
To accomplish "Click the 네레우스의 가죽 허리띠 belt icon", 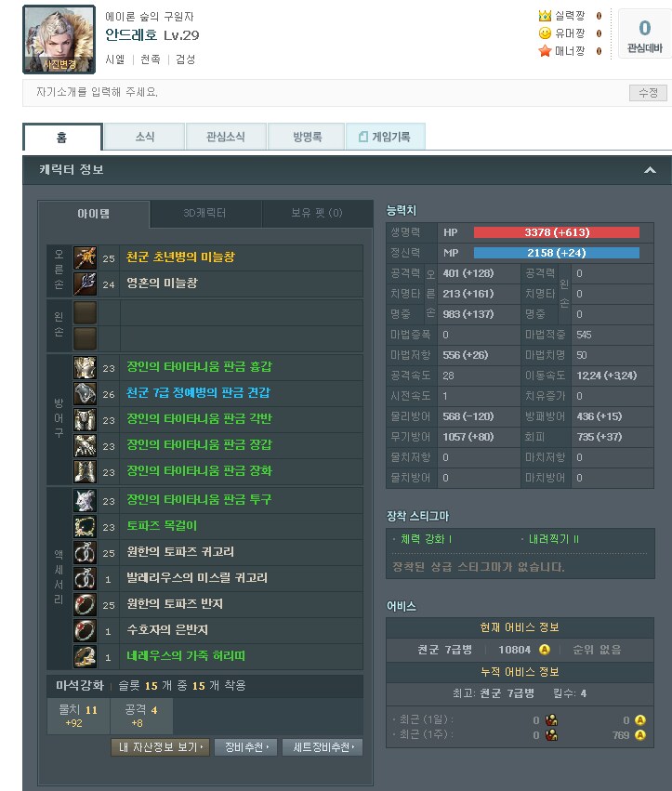I will point(85,656).
